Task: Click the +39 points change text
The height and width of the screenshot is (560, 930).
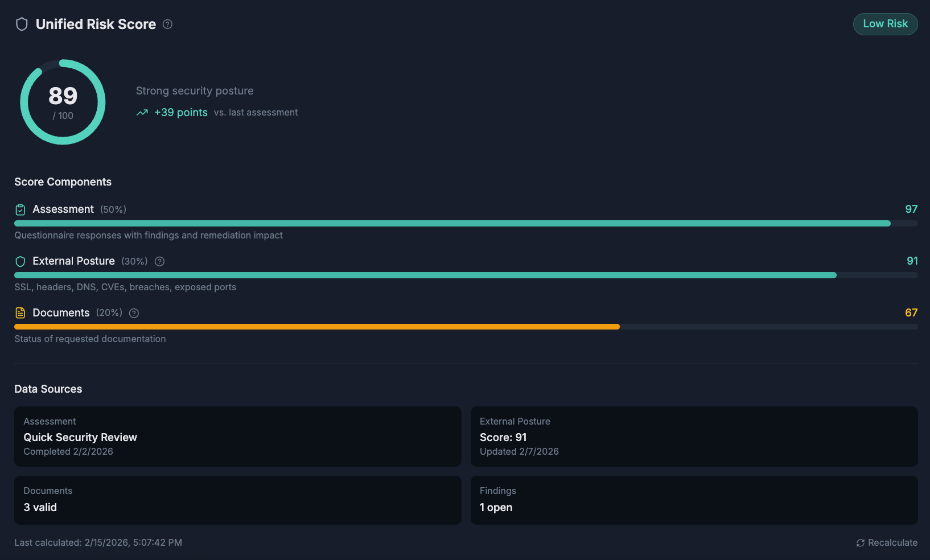Action: tap(181, 113)
